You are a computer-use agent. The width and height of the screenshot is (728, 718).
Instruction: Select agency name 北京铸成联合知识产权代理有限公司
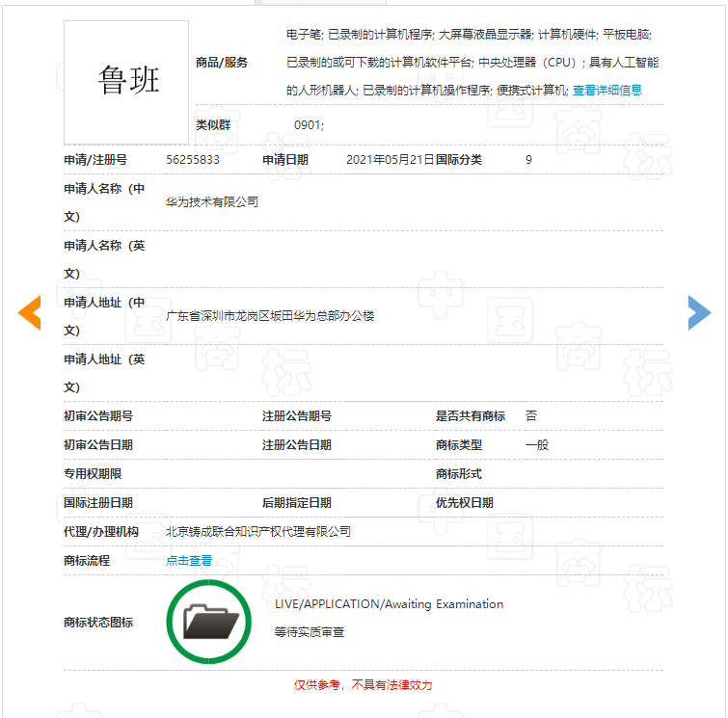click(258, 531)
